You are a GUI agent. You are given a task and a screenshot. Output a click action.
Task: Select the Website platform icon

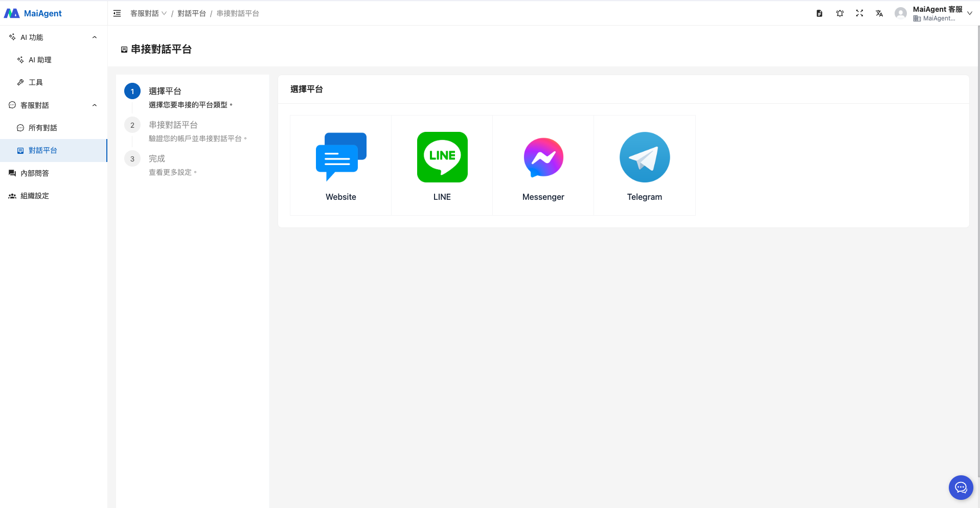tap(341, 157)
